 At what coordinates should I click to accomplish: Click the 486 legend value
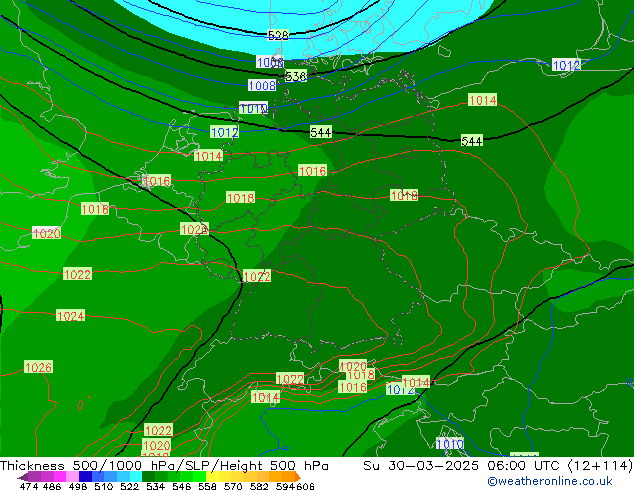coord(52,486)
